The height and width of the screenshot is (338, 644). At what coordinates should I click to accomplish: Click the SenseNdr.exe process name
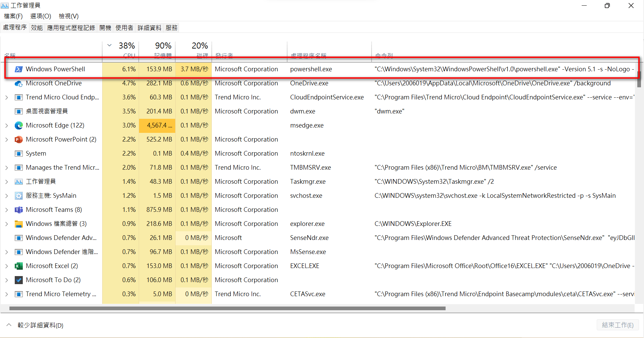(x=309, y=238)
